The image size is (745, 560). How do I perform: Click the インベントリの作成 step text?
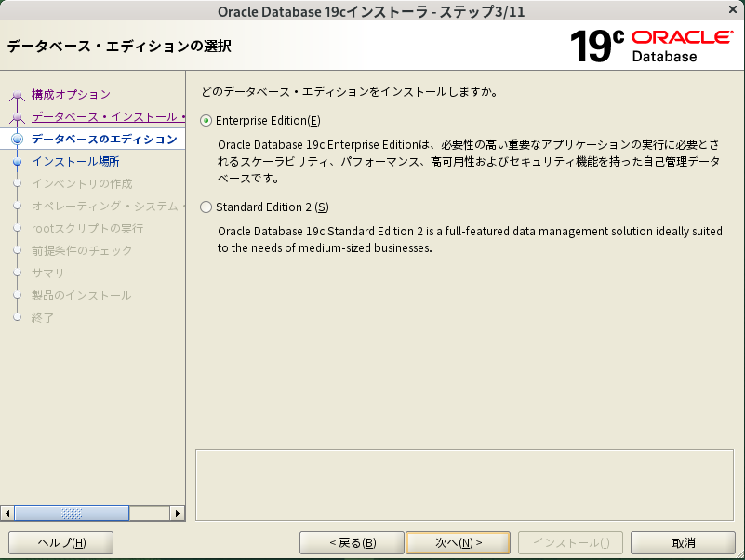click(x=82, y=184)
